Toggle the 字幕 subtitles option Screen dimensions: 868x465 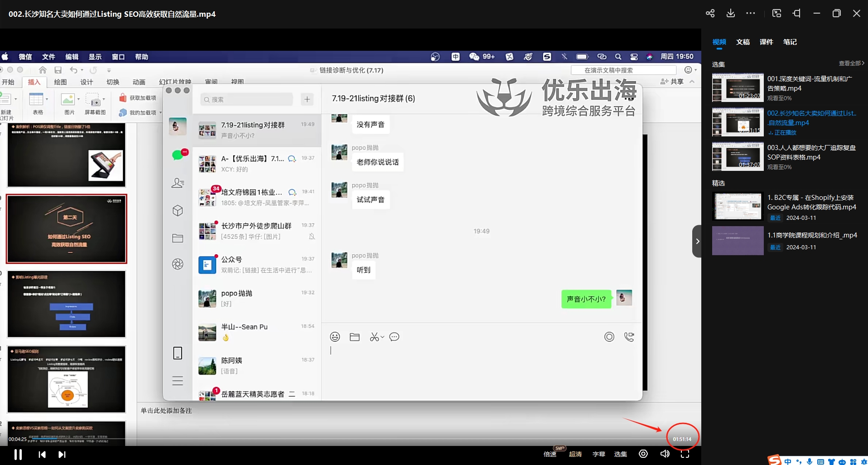(x=598, y=454)
